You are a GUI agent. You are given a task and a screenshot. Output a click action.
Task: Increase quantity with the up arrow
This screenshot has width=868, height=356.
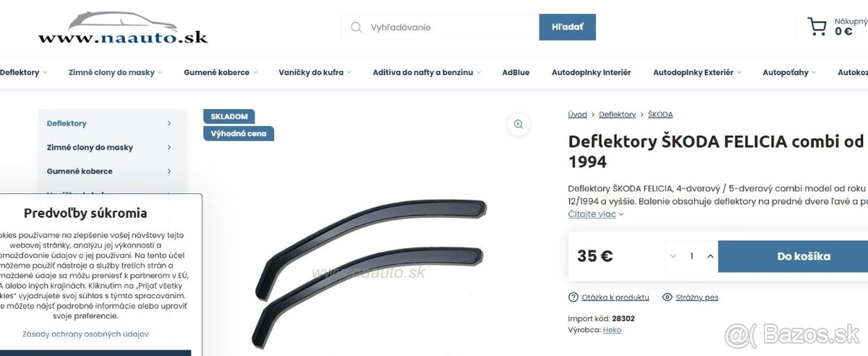click(710, 256)
